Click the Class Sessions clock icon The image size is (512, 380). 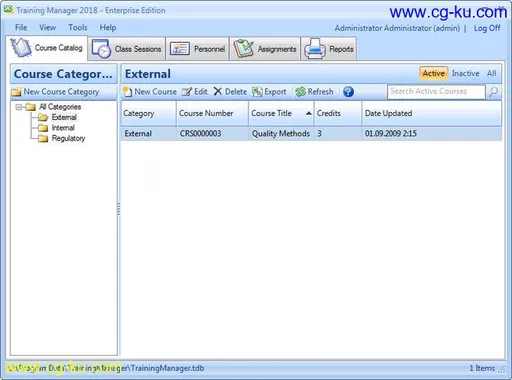101,49
